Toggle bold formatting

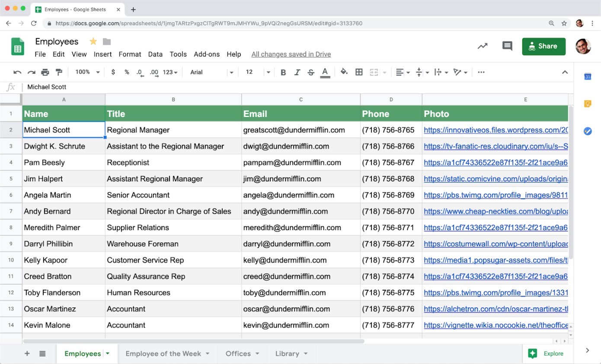(283, 72)
